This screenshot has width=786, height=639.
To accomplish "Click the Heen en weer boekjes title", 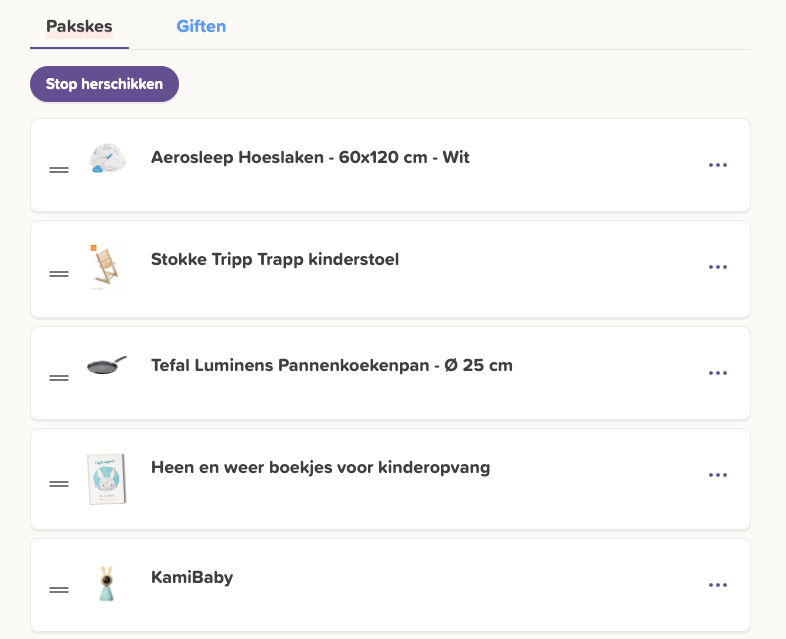I will [x=320, y=467].
